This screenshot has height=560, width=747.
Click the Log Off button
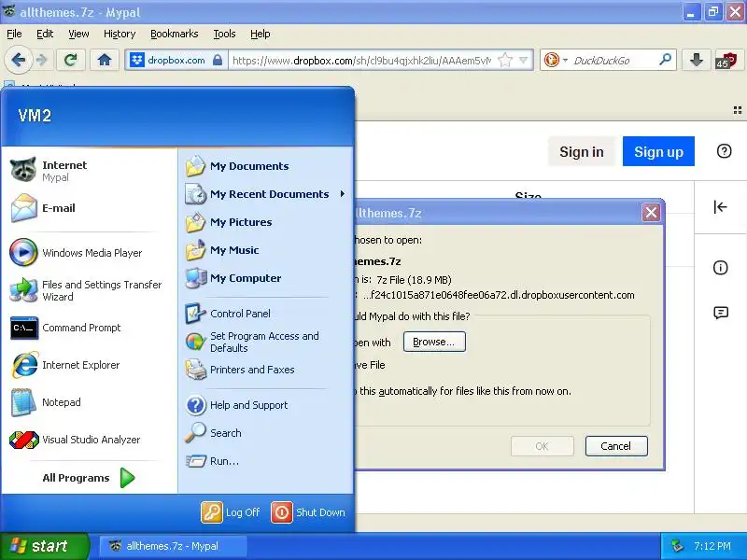click(x=231, y=512)
